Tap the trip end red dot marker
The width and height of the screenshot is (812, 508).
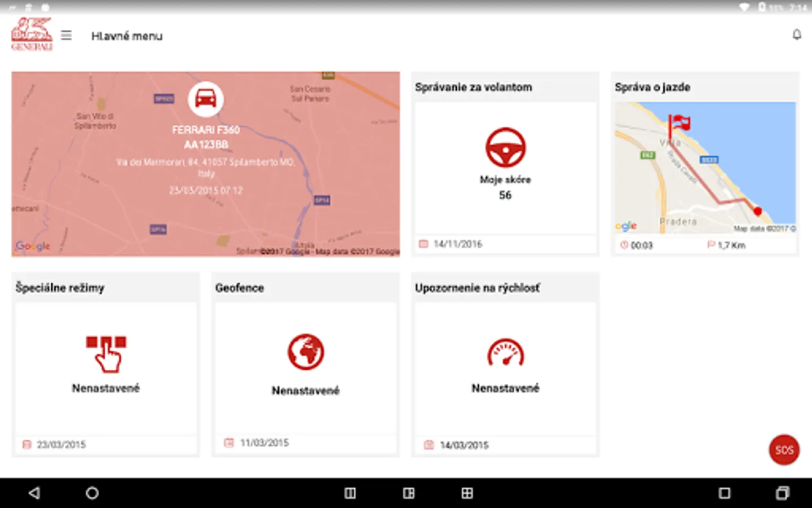tap(757, 211)
